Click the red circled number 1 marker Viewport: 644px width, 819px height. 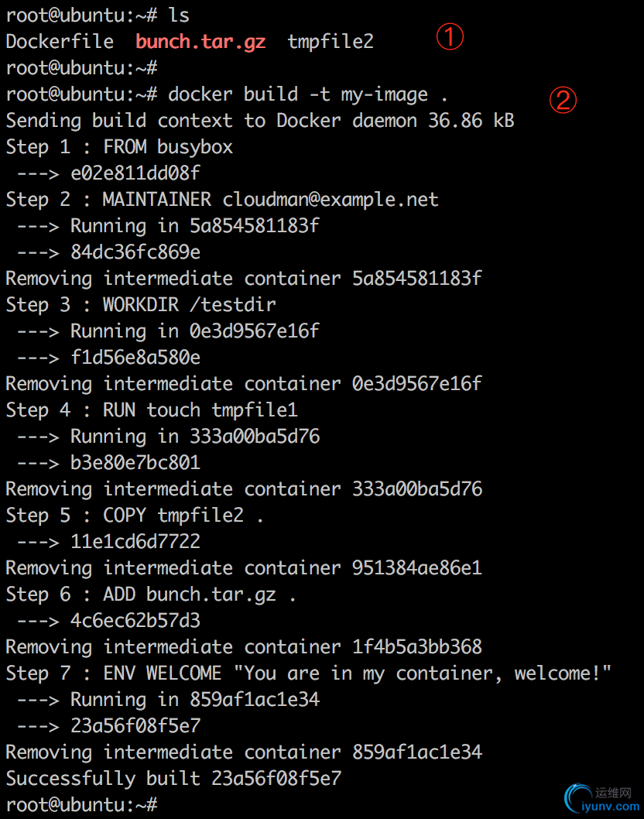tap(450, 36)
